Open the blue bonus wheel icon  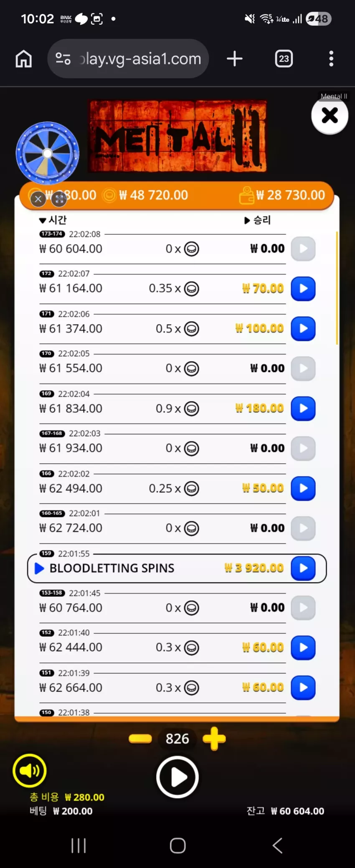(x=47, y=153)
